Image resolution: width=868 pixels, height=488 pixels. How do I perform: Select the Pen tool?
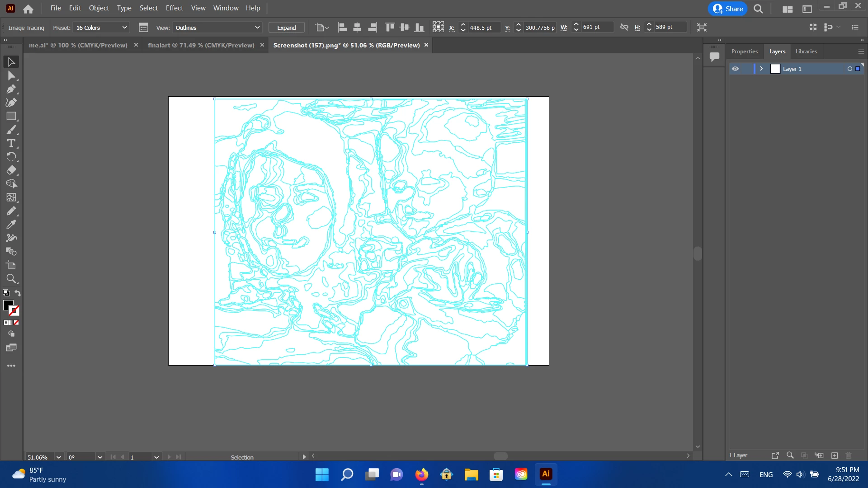11,89
